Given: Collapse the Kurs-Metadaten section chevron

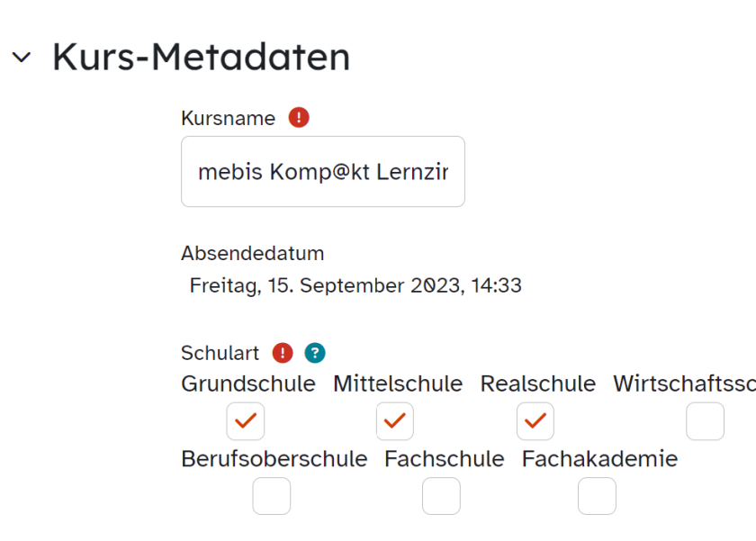Looking at the screenshot, I should [22, 58].
